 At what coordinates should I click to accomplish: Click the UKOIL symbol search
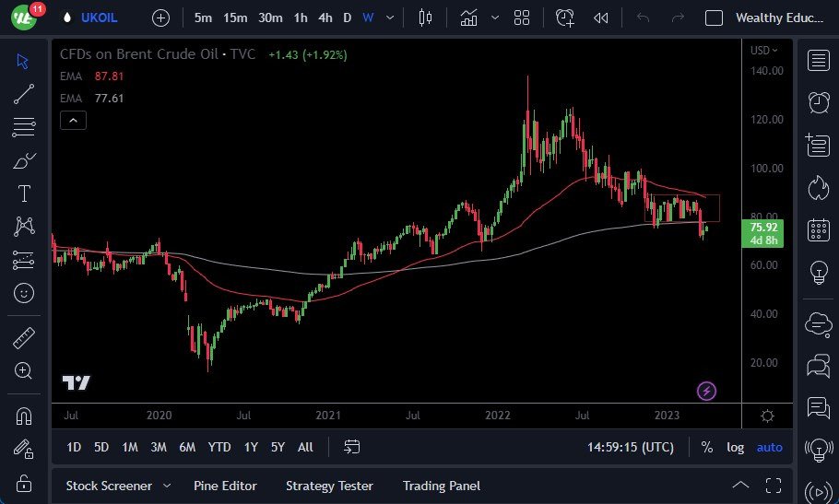click(99, 18)
